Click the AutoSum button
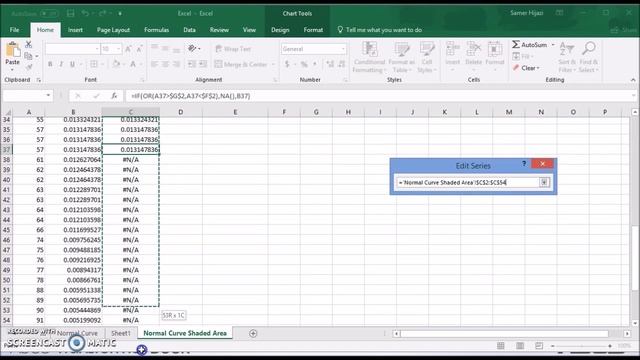The width and height of the screenshot is (640, 360). (x=529, y=44)
